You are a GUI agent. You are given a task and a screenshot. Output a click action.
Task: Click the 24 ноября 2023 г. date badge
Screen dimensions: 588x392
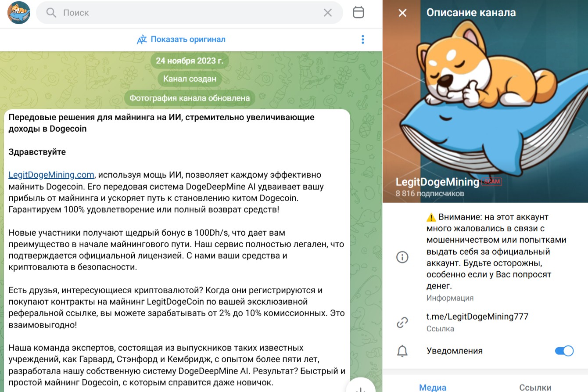coord(190,61)
